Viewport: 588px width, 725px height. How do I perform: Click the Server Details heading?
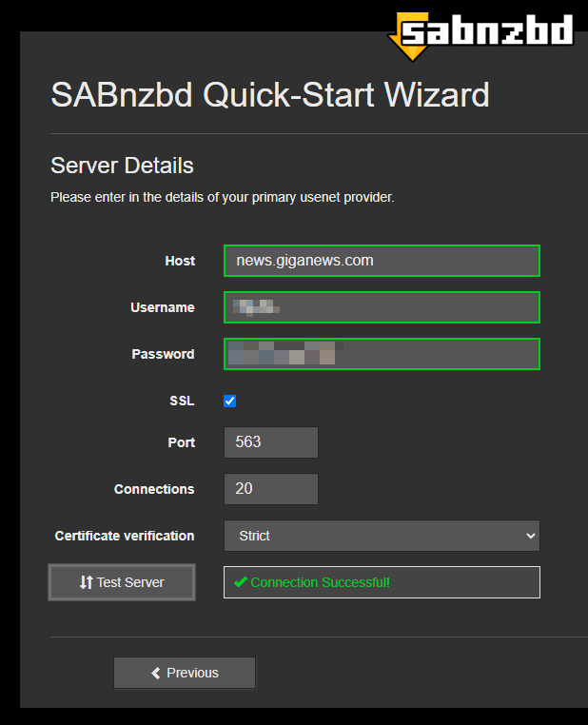122,166
